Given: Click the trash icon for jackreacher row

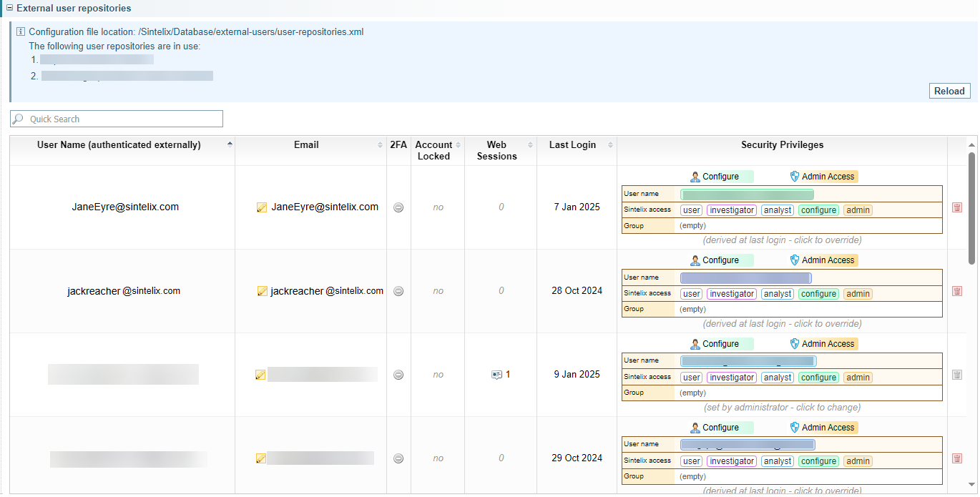Looking at the screenshot, I should [956, 291].
